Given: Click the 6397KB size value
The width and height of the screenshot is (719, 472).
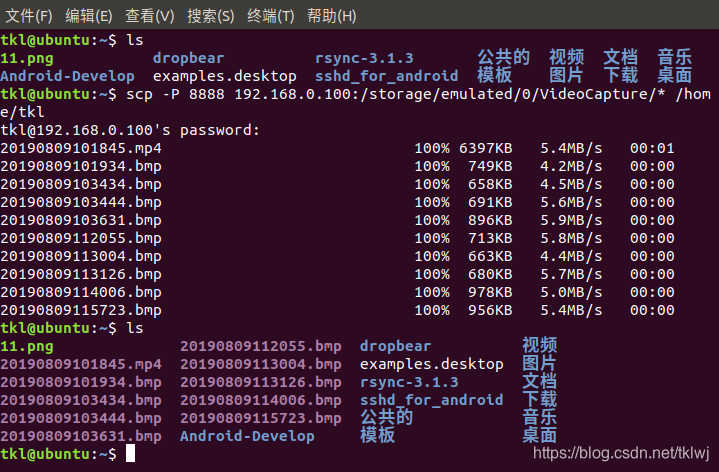Looking at the screenshot, I should point(486,148).
